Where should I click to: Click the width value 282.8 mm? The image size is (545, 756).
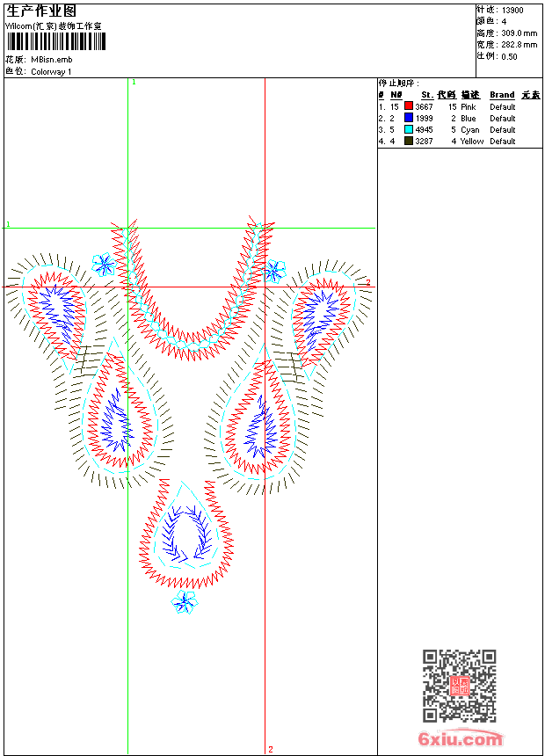[519, 45]
